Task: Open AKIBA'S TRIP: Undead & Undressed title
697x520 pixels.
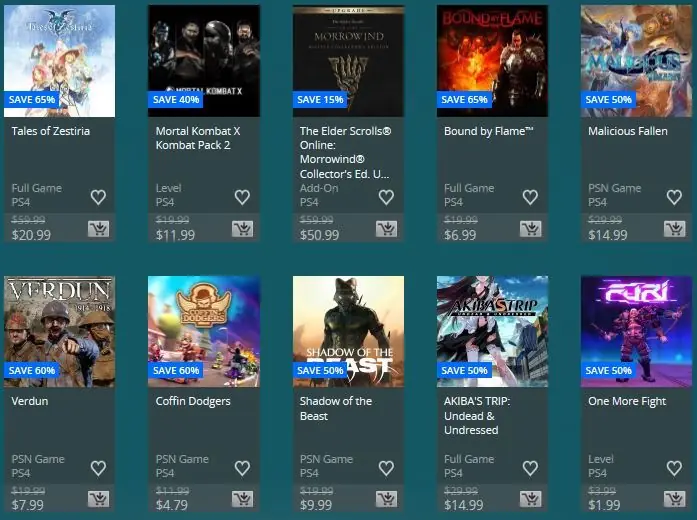Action: click(477, 416)
